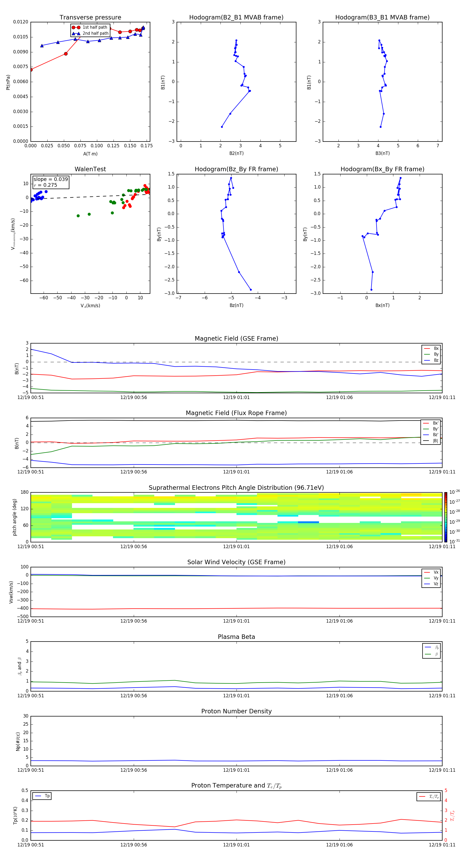Viewport: 473px width, 868px height.
Task: Click 'Vsw(km/s)' y-axis label
Action: pyautogui.click(x=11, y=592)
